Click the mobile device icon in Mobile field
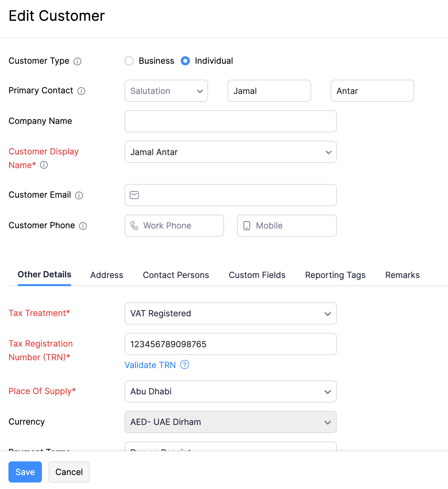 247,225
